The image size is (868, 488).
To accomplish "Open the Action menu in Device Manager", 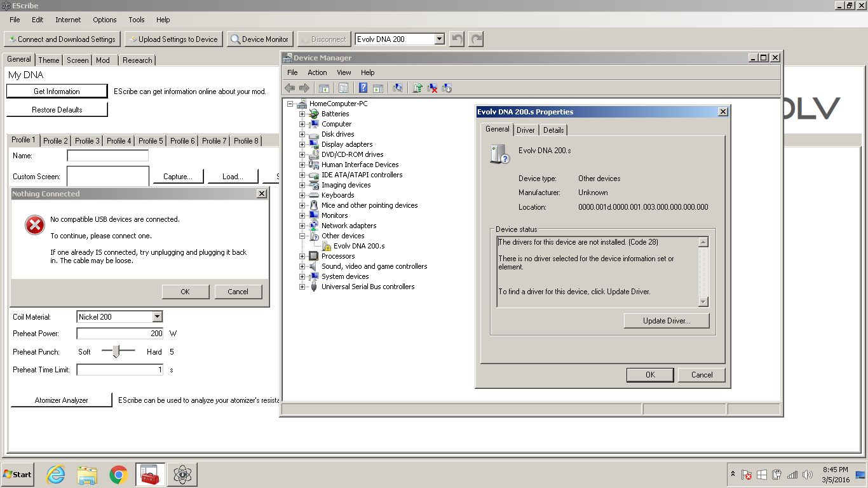I will (317, 72).
